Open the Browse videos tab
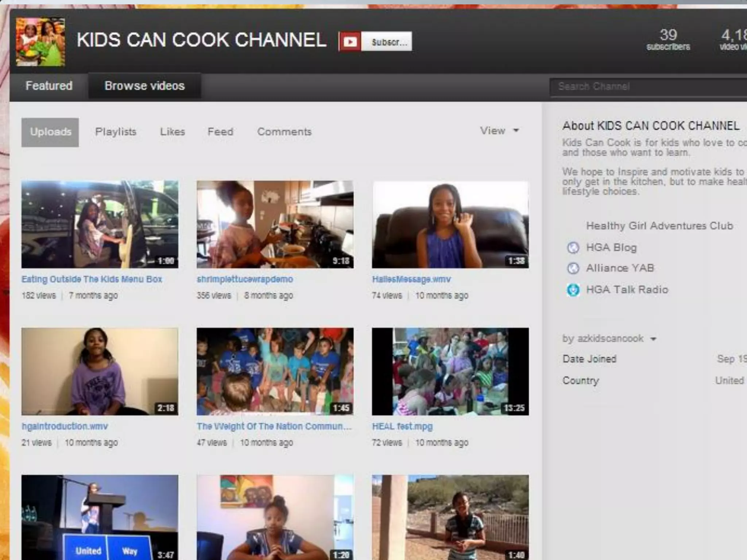Viewport: 747px width, 560px height. point(144,86)
